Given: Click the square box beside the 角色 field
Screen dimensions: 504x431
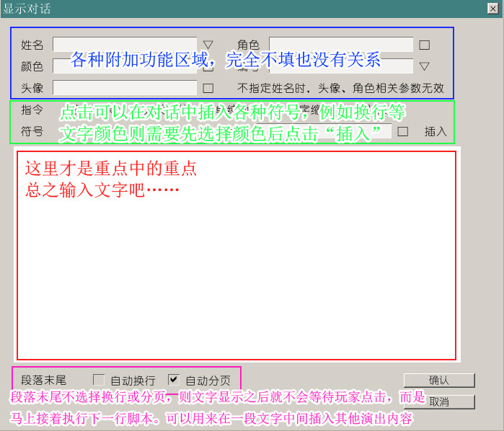Looking at the screenshot, I should coord(424,45).
